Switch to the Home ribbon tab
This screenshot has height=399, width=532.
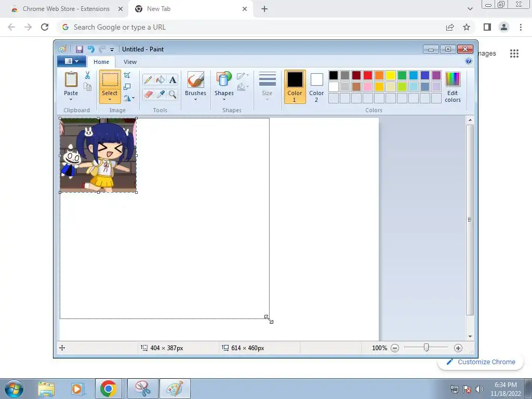click(101, 62)
